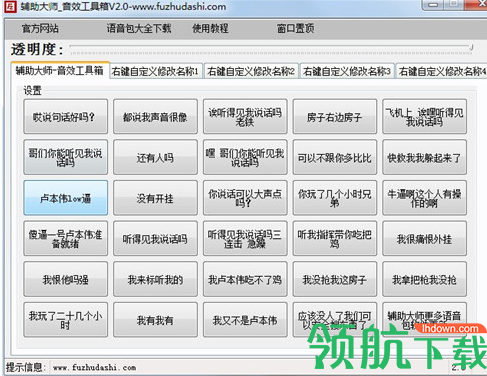Select the 辅助大师-音效工具箱 tab
The height and width of the screenshot is (376, 487).
60,70
